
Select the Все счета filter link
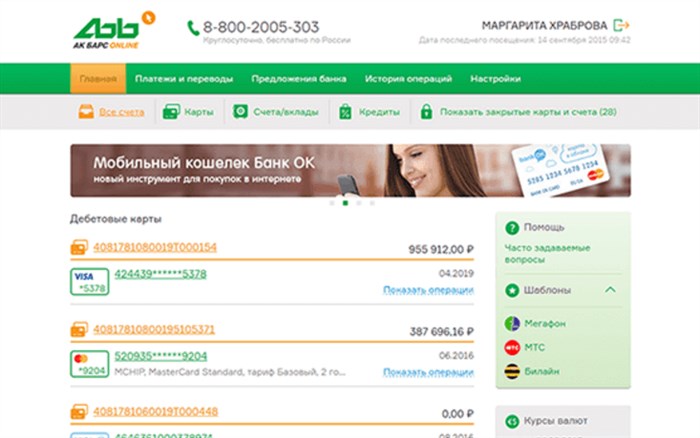121,112
